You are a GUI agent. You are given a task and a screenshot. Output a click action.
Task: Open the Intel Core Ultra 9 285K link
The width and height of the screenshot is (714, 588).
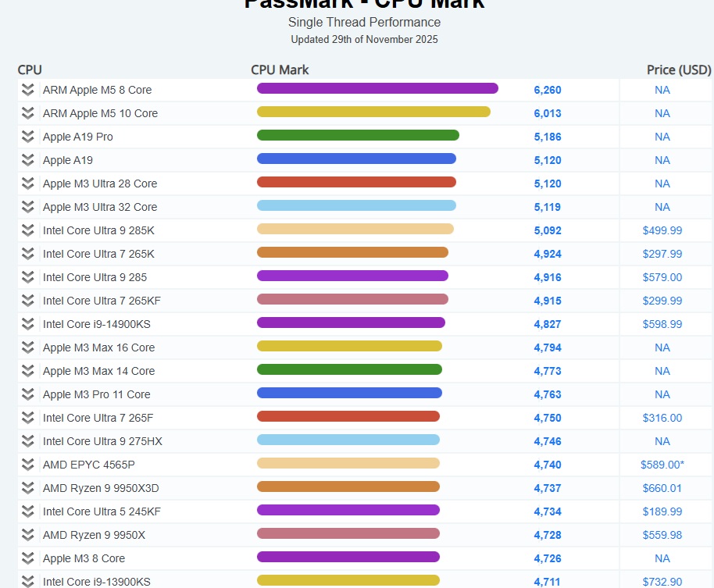pos(98,230)
